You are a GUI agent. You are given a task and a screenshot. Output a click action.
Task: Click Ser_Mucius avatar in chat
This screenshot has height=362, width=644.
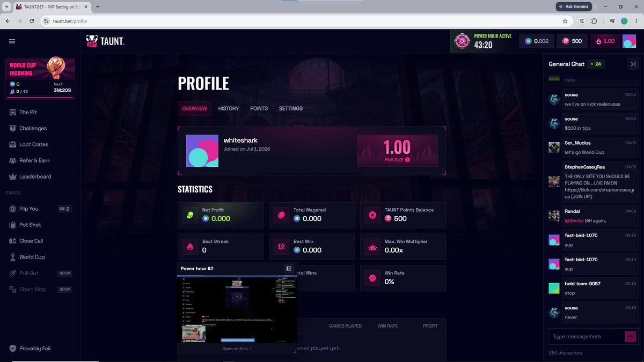coord(554,147)
